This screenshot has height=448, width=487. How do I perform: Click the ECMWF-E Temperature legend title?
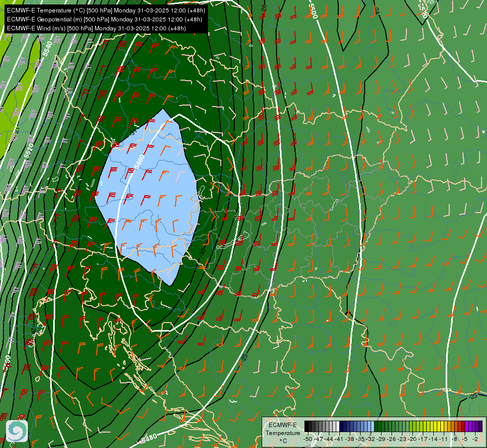pyautogui.click(x=283, y=429)
